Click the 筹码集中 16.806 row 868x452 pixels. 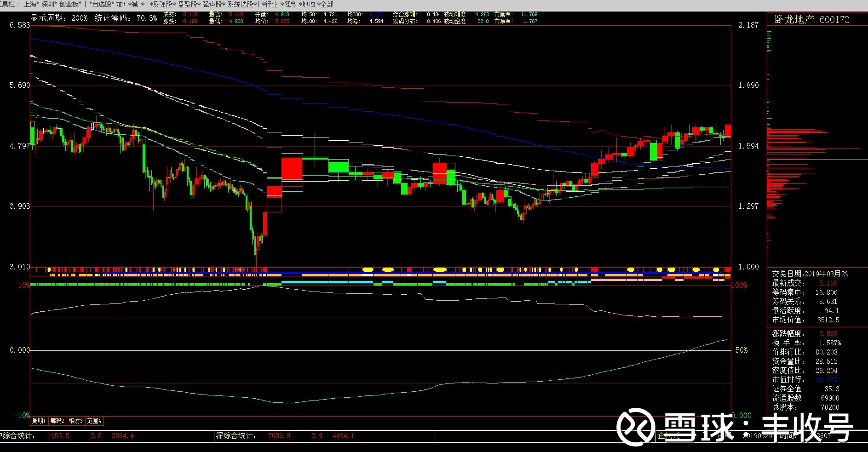tap(805, 292)
